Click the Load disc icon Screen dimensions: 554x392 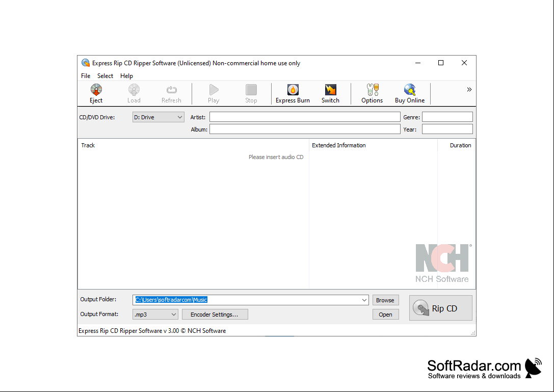pos(134,90)
